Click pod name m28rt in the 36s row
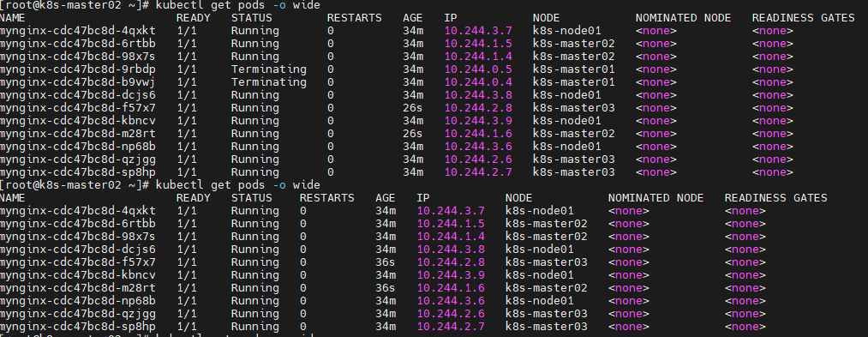Image resolution: width=868 pixels, height=337 pixels. 77,287
